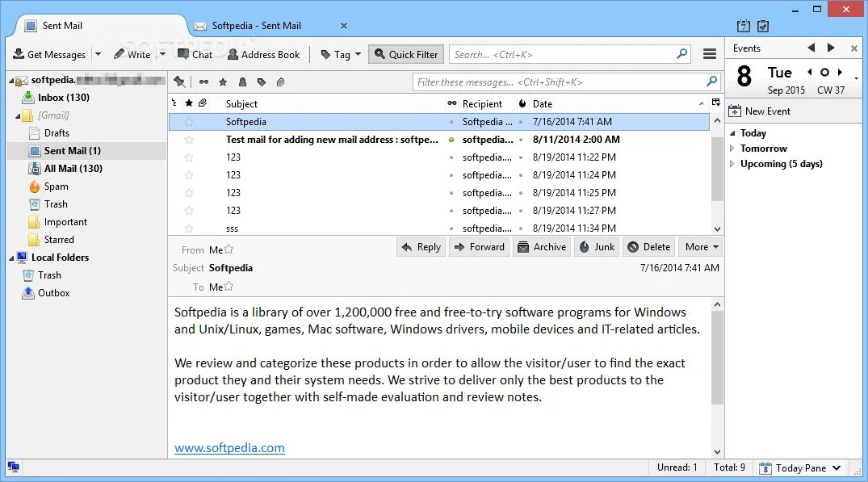
Task: Sort by thread column icon
Action: (x=175, y=103)
